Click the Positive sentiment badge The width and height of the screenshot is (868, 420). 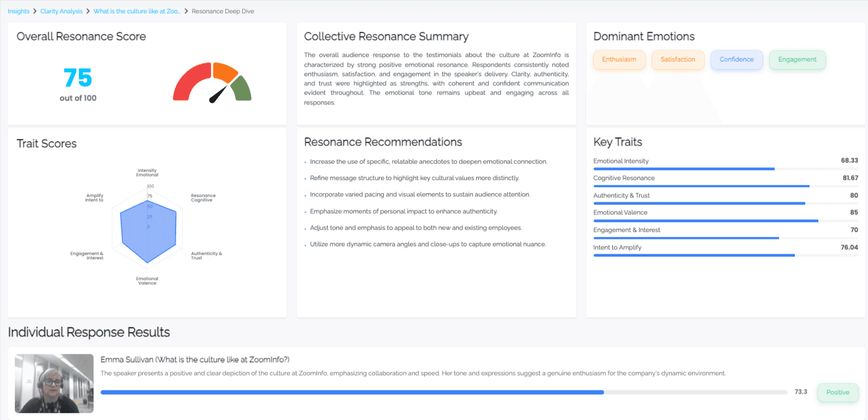(837, 392)
